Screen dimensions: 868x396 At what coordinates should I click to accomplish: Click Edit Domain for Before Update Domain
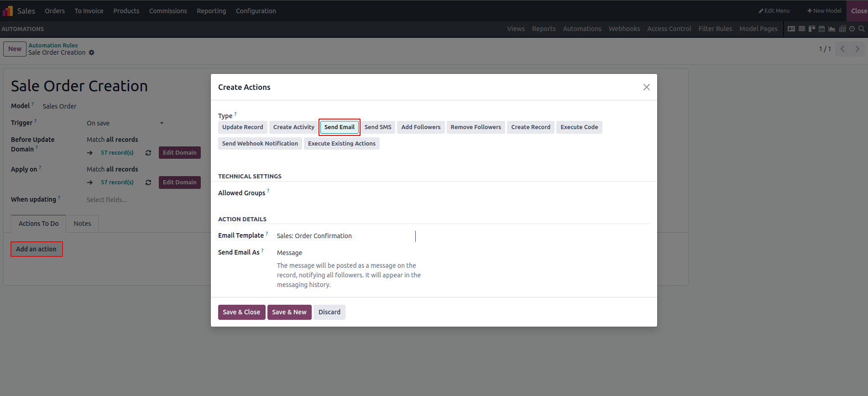(180, 153)
